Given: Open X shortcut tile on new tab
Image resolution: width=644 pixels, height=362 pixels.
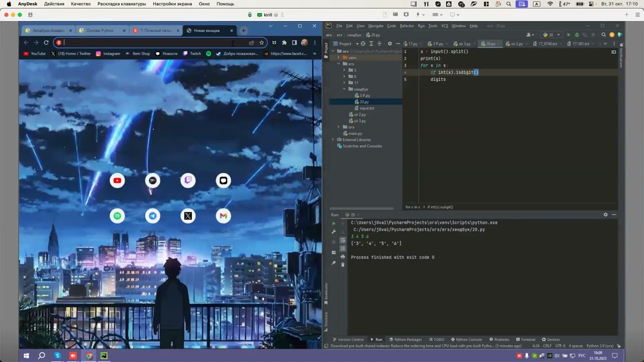Looking at the screenshot, I should (x=188, y=216).
